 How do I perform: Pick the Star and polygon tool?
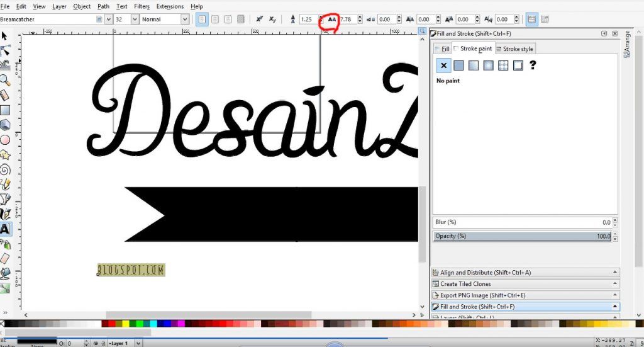5,154
